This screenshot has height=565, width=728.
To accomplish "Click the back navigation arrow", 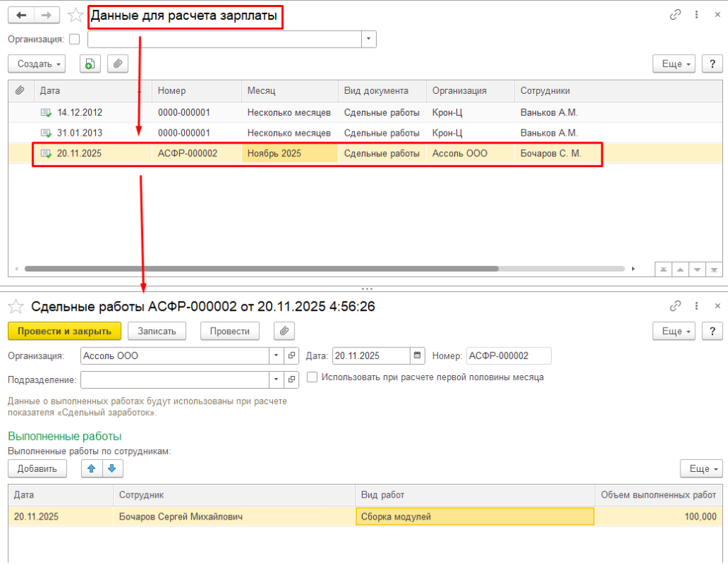I will (x=21, y=15).
